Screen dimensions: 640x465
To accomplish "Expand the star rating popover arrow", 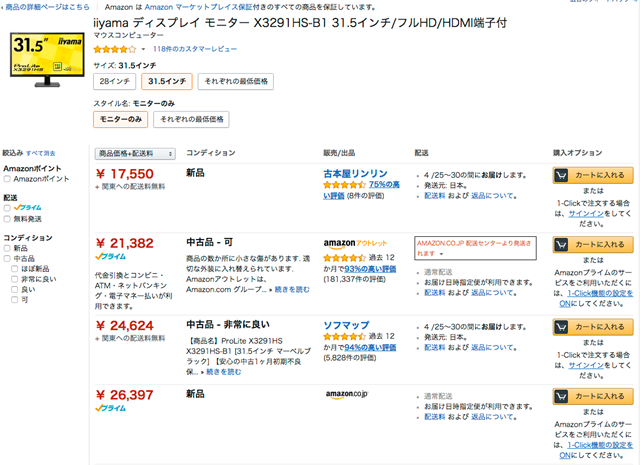I will click(x=143, y=49).
